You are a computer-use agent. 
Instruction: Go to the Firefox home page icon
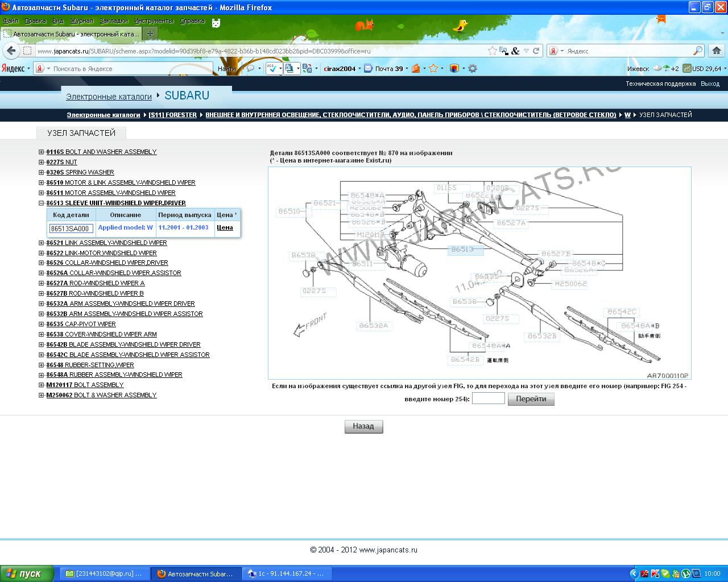716,51
